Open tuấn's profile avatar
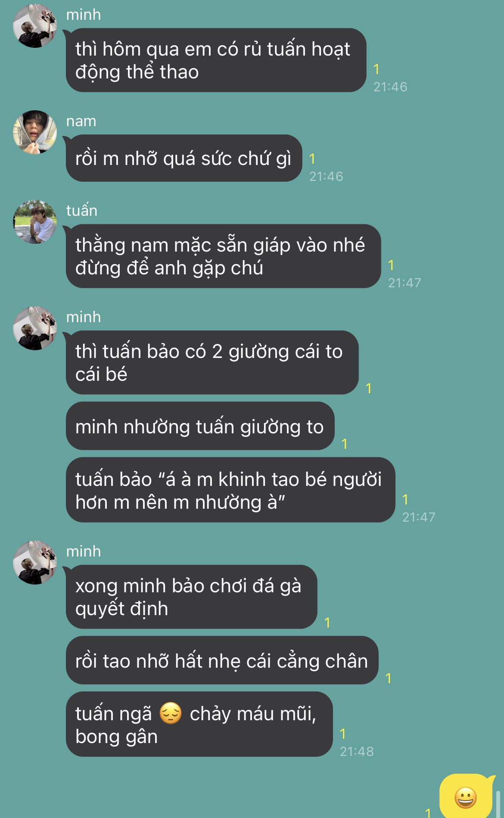The image size is (504, 818). pyautogui.click(x=35, y=221)
